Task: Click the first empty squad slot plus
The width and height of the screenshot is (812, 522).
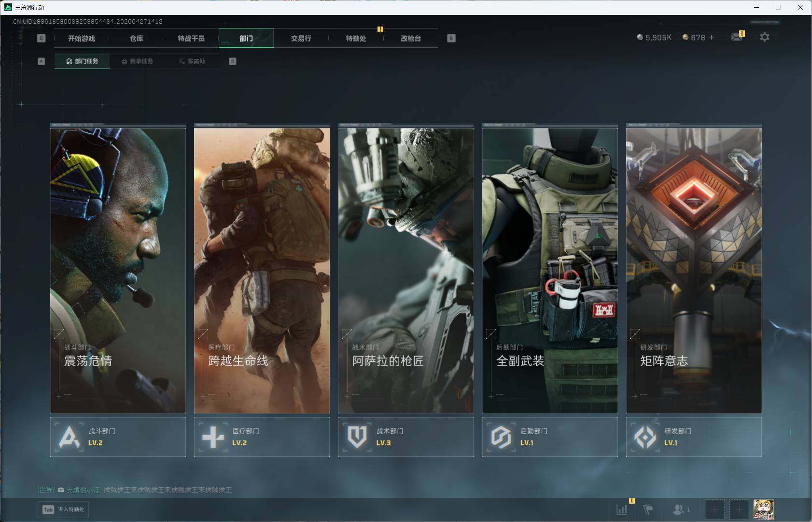Action: [714, 509]
